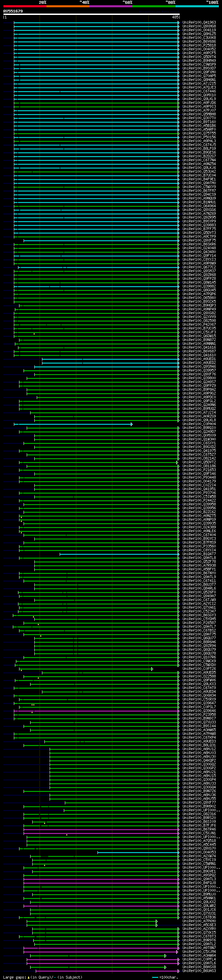Pick the UniRef100_B9MUQ2 hit name
Screen dimensions: 222x980
click(x=199, y=408)
